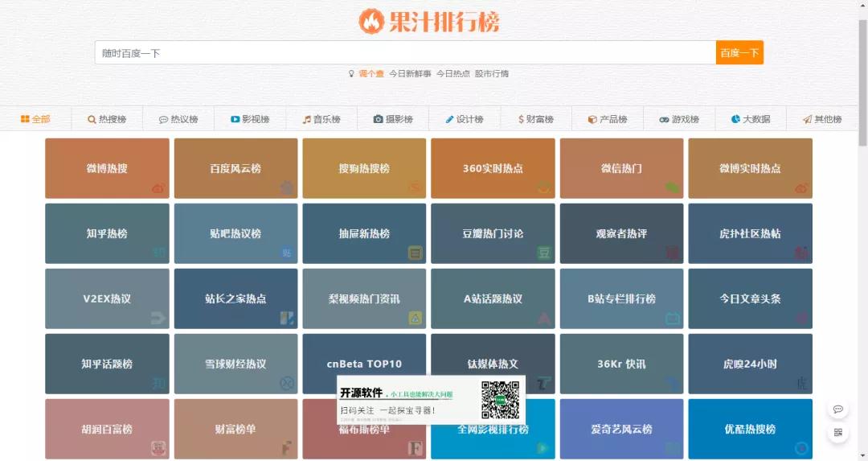The image size is (868, 461).
Task: Click the QR code in 开源软件 popup
Action: 500,400
